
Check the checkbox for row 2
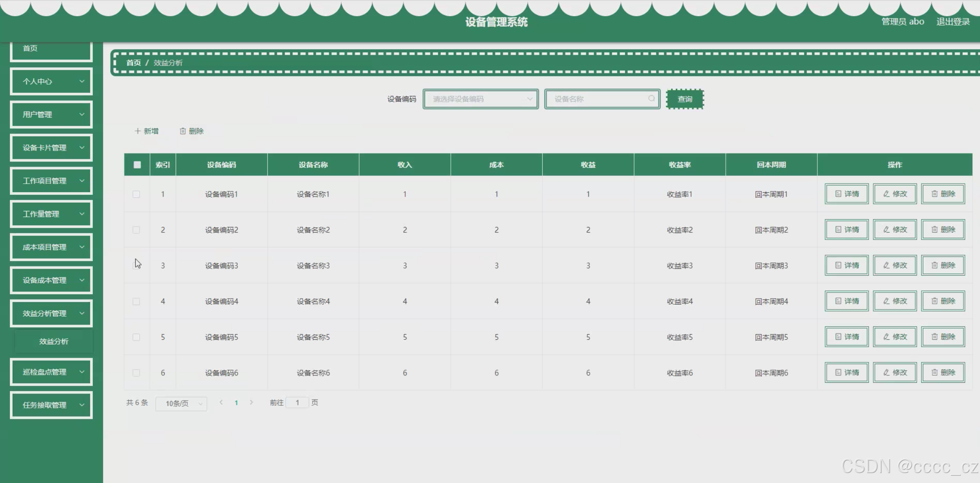coord(136,230)
